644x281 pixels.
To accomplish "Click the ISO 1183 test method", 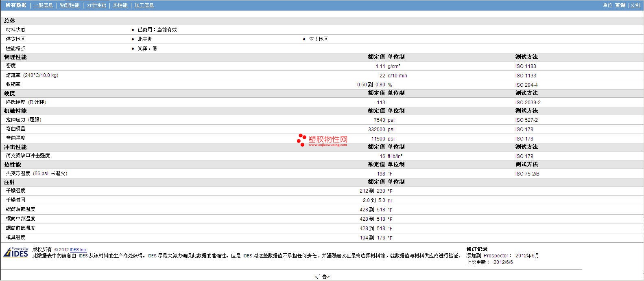I will pyautogui.click(x=526, y=66).
